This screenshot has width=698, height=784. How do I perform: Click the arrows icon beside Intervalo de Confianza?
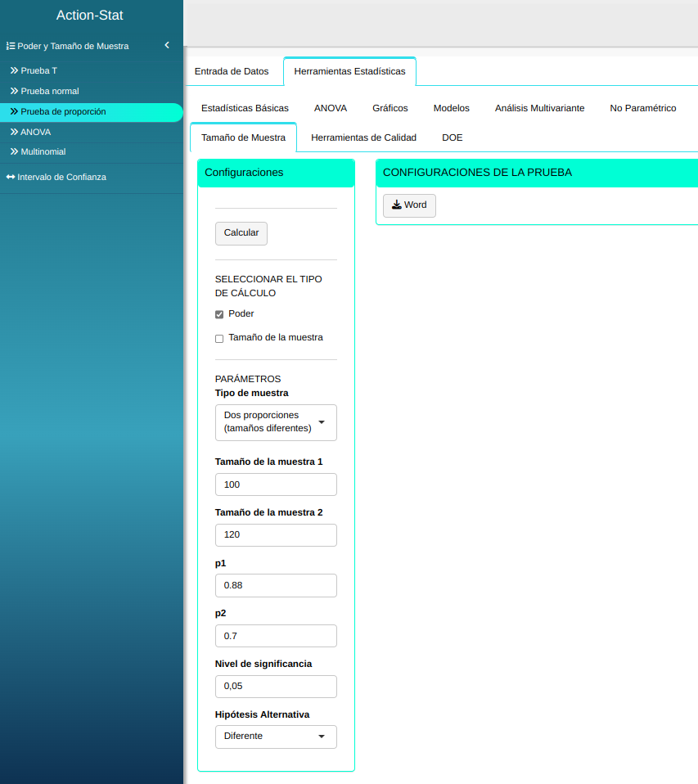click(x=11, y=177)
